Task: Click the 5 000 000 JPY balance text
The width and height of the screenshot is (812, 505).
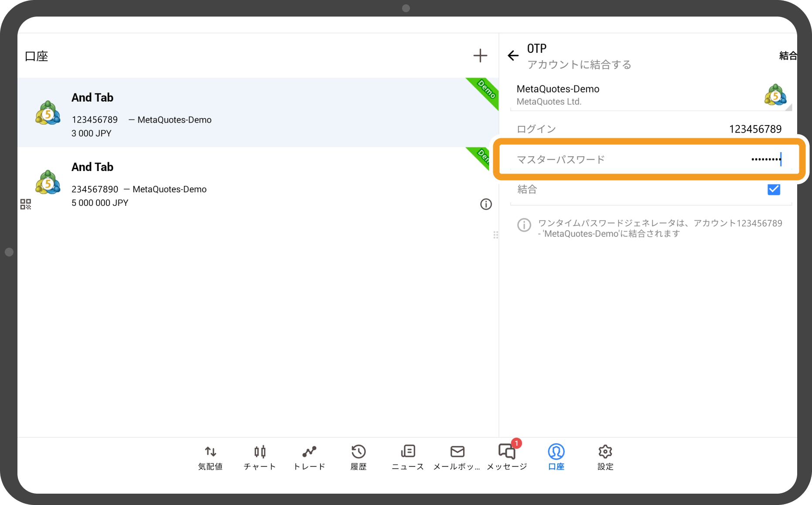Action: 100,203
